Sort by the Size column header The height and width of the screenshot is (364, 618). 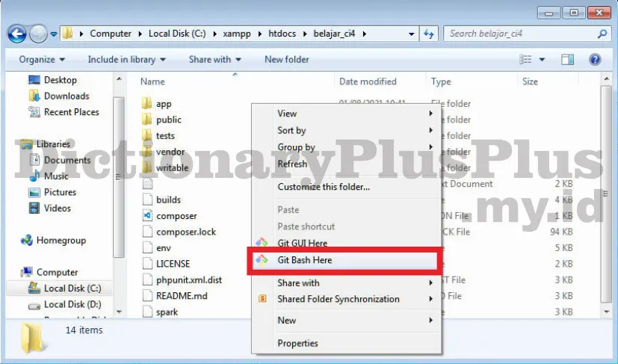(x=530, y=81)
